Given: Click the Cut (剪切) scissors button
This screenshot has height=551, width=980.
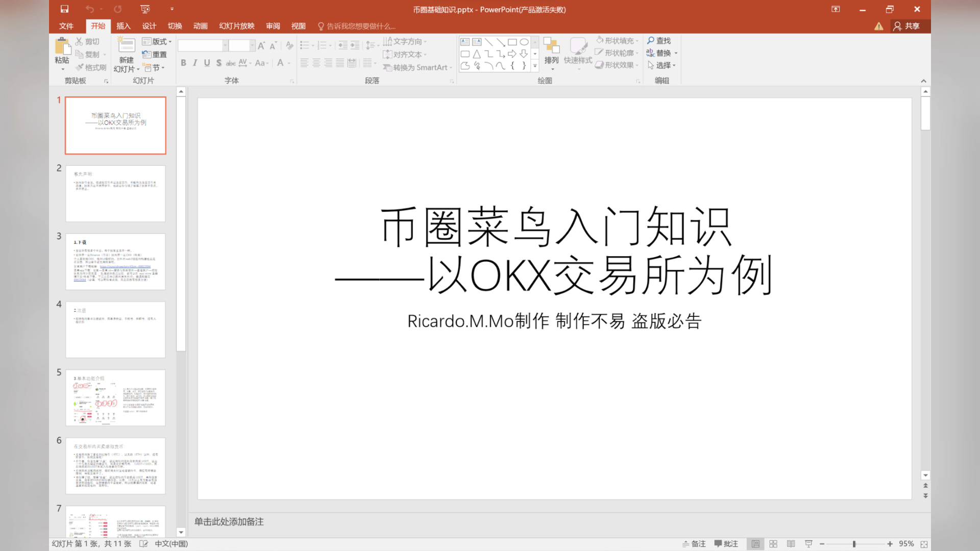Looking at the screenshot, I should (87, 41).
